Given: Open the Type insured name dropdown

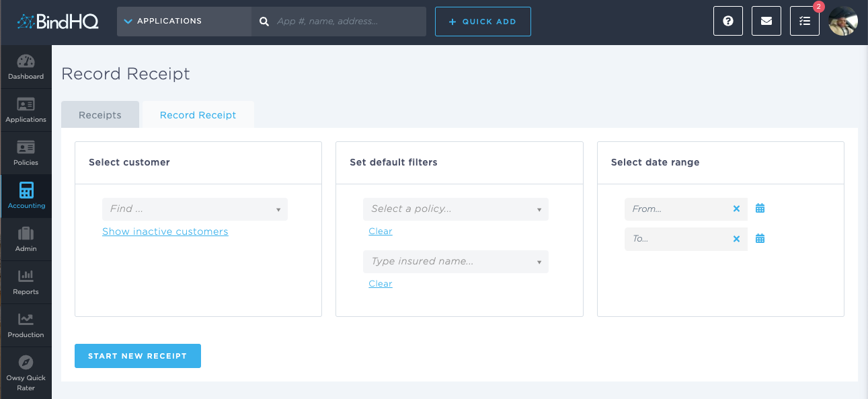Looking at the screenshot, I should [455, 261].
